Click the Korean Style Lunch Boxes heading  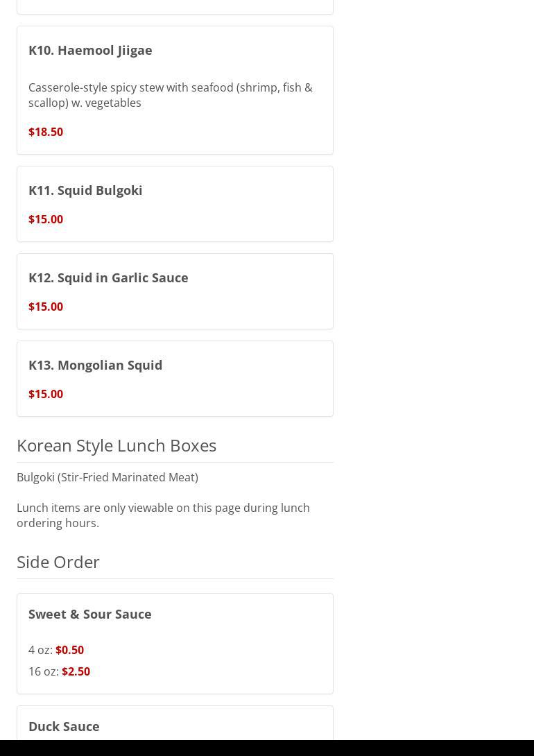click(117, 445)
